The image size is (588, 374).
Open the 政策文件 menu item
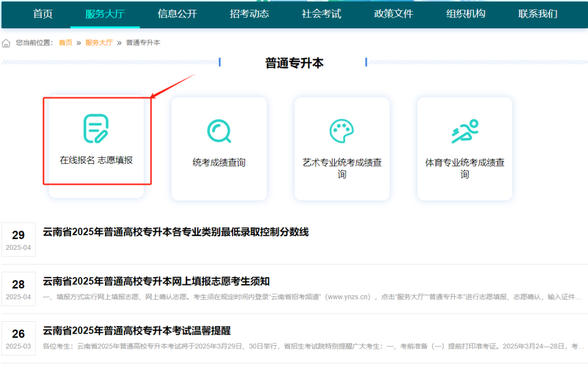(x=394, y=14)
